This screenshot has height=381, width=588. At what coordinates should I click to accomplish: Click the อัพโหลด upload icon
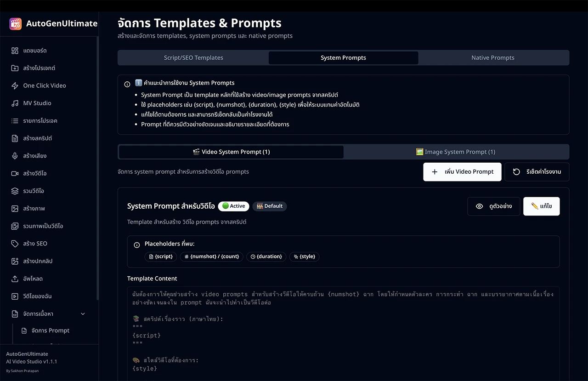pos(15,279)
